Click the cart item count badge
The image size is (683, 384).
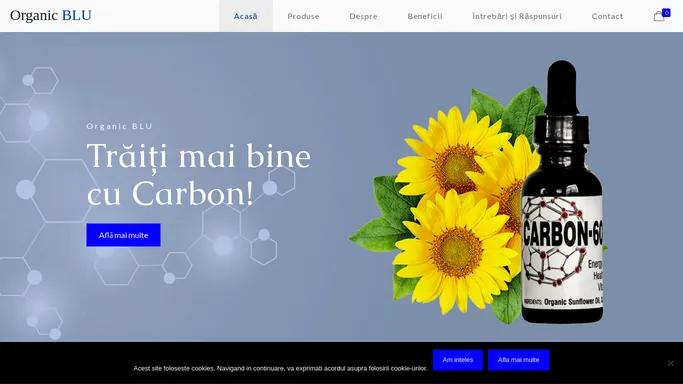coord(666,13)
